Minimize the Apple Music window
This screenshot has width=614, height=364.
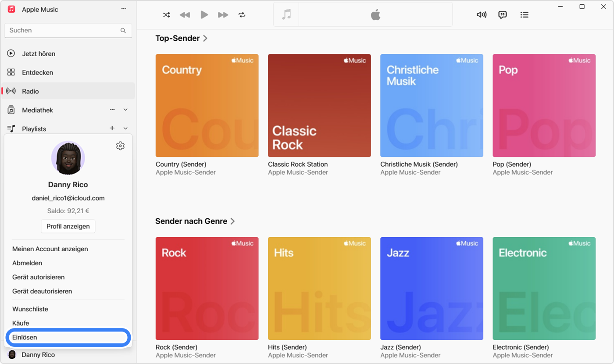(560, 7)
